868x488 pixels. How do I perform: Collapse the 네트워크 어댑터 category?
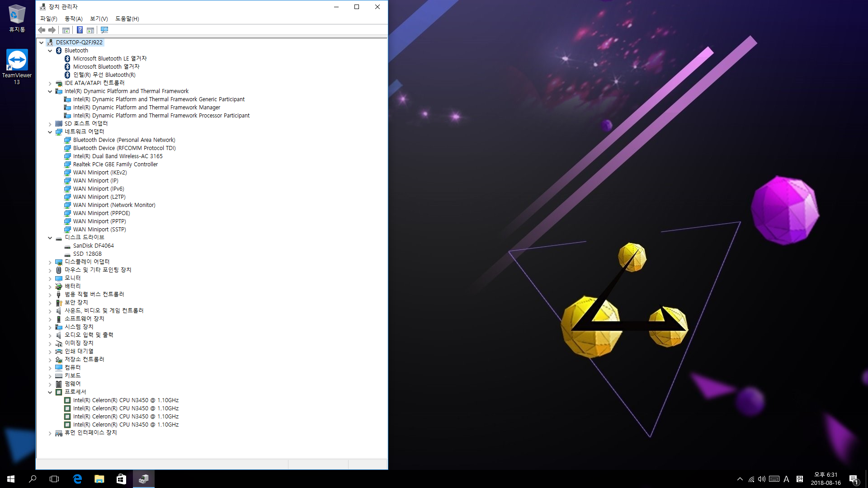click(50, 132)
